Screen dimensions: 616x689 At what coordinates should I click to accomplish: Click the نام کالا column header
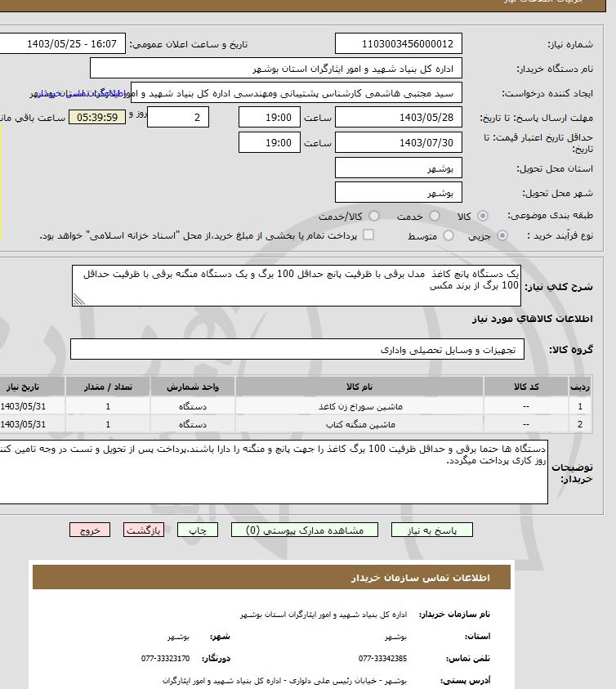359,387
